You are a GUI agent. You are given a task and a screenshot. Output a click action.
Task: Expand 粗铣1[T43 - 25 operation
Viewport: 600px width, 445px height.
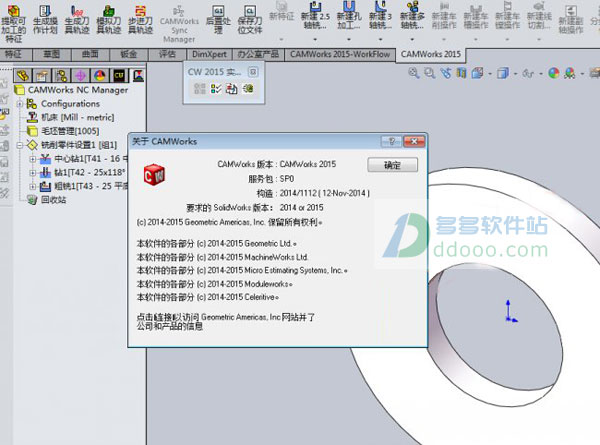click(x=33, y=186)
